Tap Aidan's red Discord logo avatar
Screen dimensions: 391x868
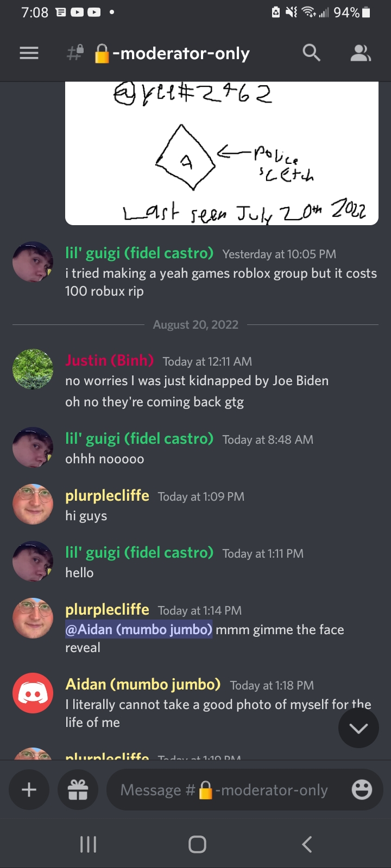coord(33,693)
